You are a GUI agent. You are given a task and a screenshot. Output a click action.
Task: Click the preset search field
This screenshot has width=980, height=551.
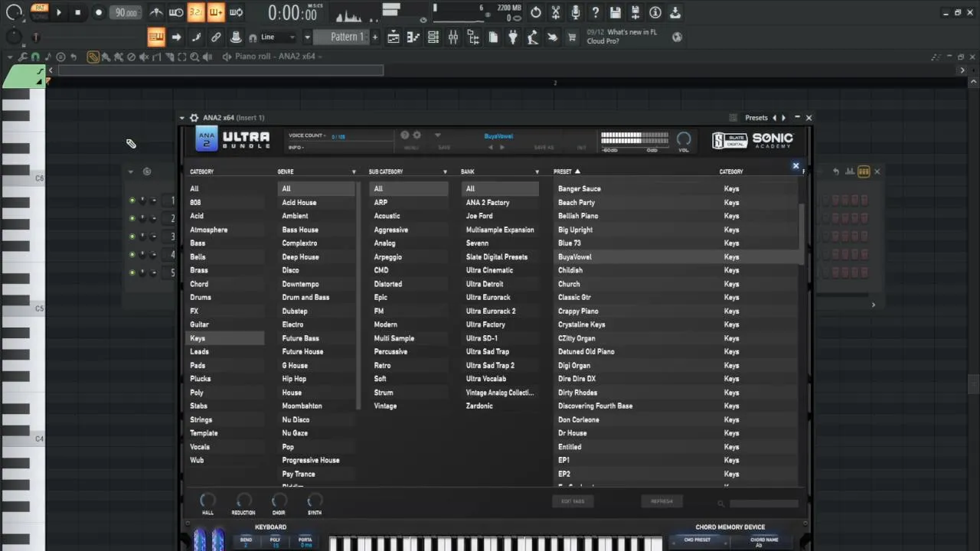coord(763,504)
